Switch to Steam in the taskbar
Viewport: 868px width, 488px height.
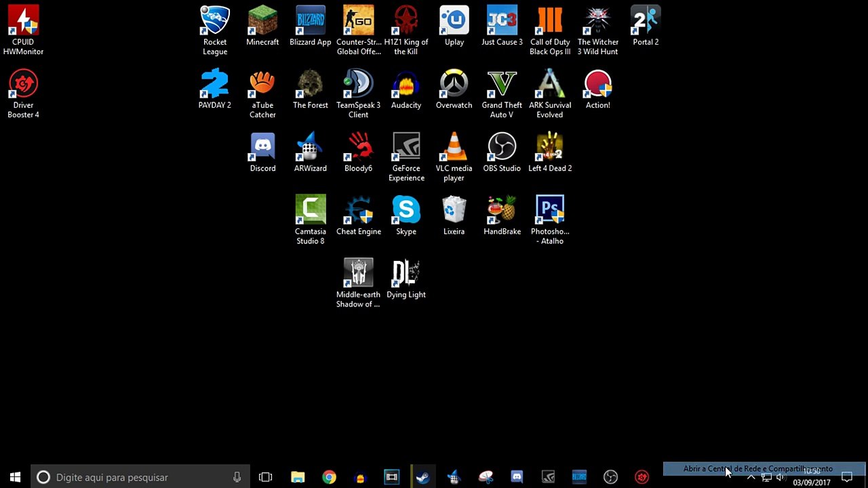pos(422,477)
